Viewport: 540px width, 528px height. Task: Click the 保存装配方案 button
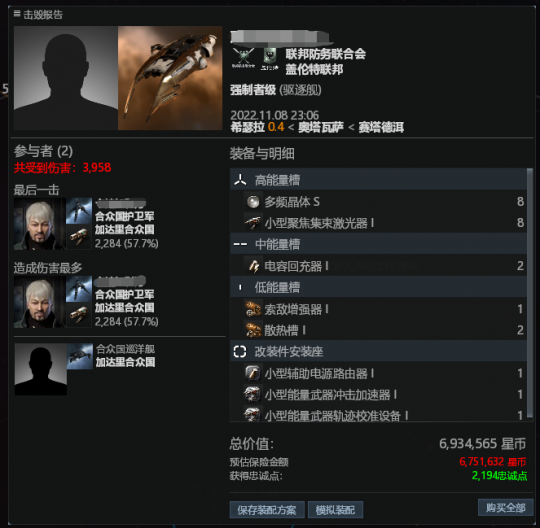[267, 510]
